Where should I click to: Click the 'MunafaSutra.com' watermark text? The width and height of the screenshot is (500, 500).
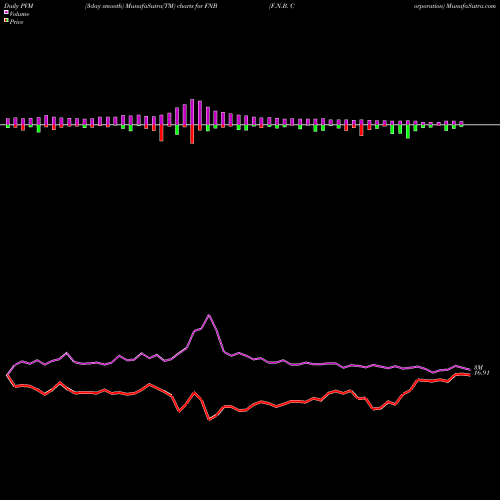[x=471, y=6]
